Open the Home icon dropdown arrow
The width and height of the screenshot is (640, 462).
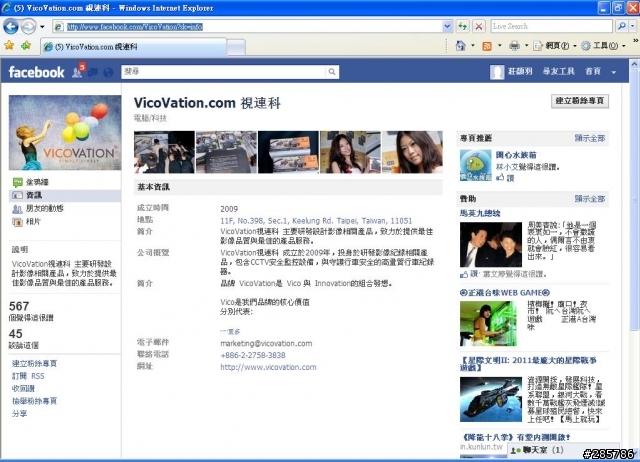473,46
